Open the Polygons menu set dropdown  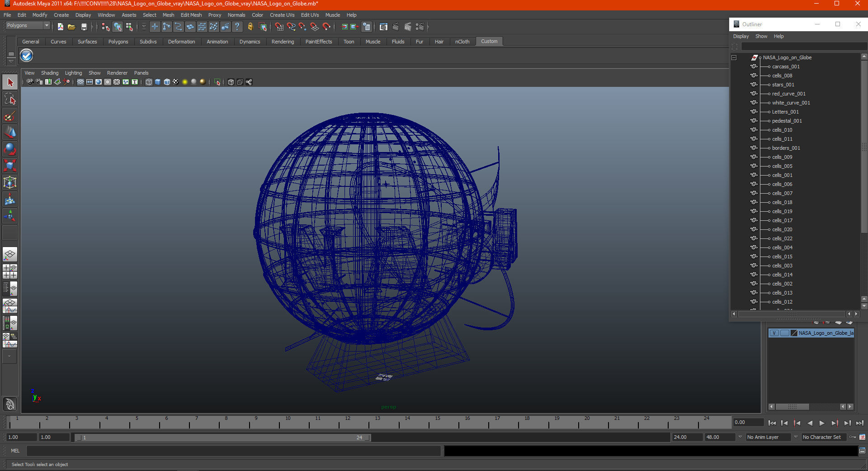pyautogui.click(x=27, y=26)
